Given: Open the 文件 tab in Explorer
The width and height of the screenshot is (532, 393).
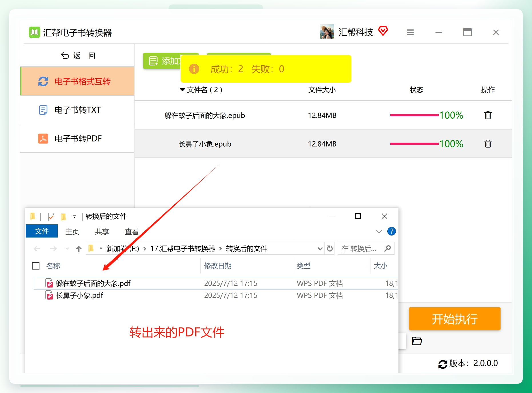Looking at the screenshot, I should 42,231.
